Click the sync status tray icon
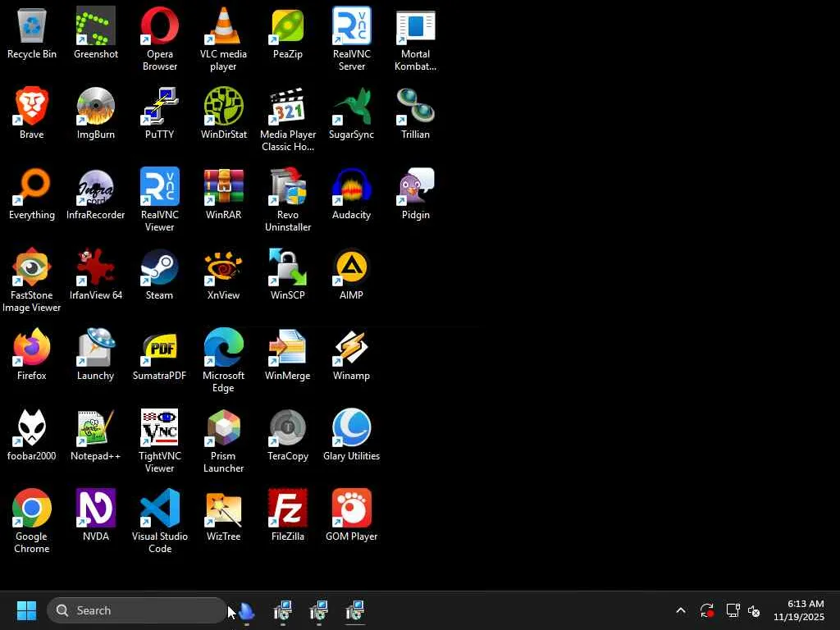This screenshot has height=630, width=840. [706, 610]
